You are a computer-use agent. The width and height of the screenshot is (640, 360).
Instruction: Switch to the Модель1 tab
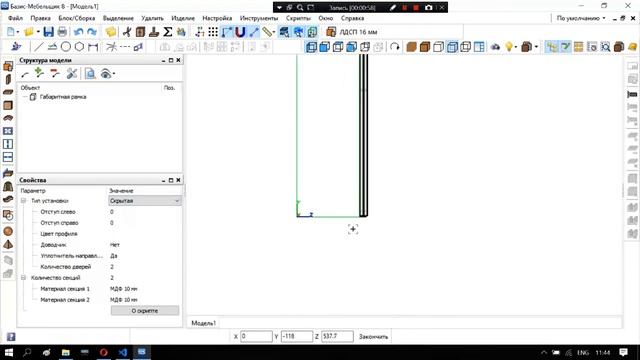tap(203, 323)
